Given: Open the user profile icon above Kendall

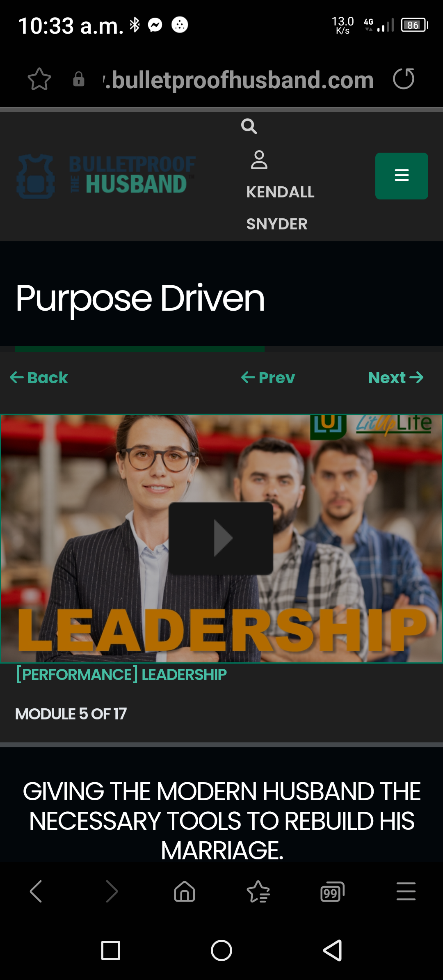Looking at the screenshot, I should point(259,160).
